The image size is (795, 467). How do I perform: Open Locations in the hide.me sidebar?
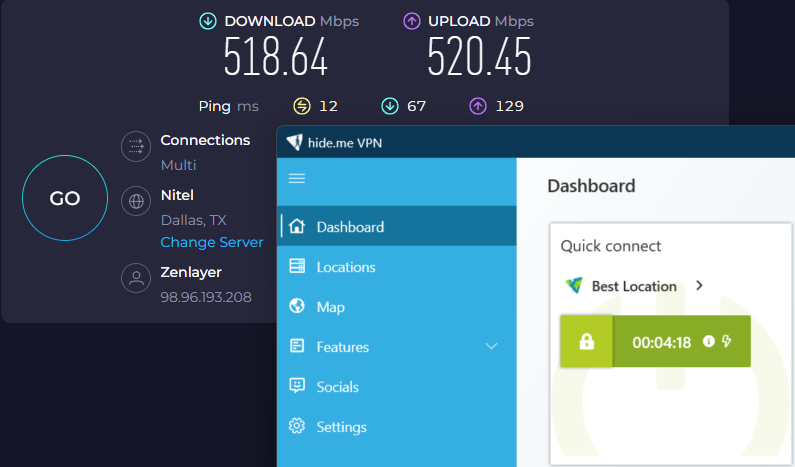click(x=396, y=267)
